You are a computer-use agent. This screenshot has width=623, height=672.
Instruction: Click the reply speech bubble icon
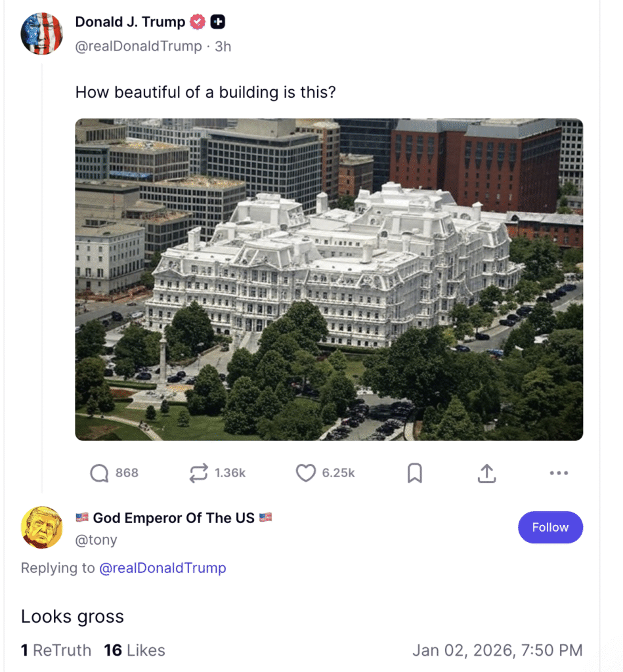point(99,473)
